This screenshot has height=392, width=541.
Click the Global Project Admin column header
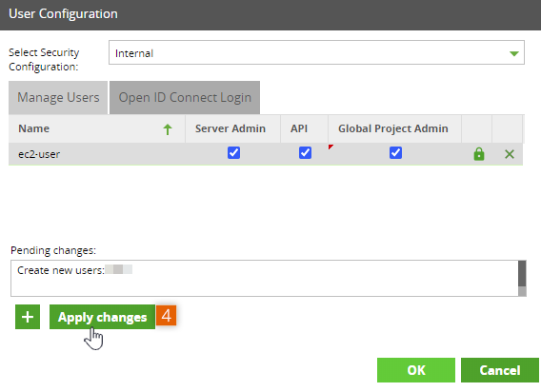point(394,128)
